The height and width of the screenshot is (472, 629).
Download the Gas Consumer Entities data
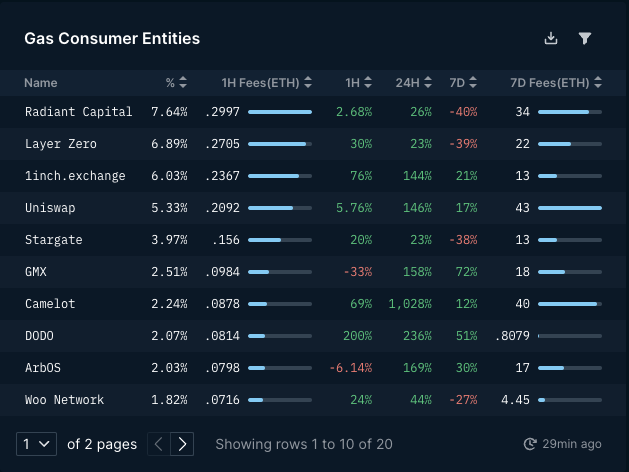point(551,38)
